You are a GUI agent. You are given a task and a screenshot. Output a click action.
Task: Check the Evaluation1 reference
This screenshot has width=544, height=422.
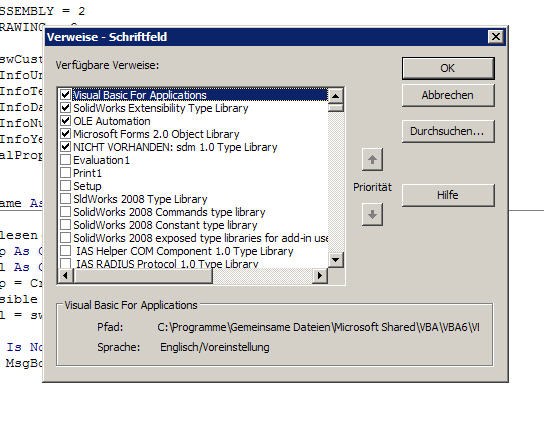(65, 160)
